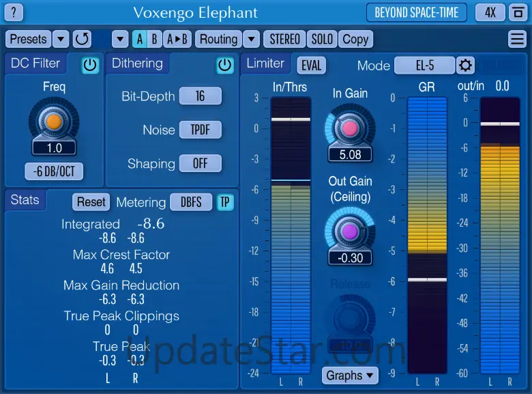Change Noise type TPDF selector
This screenshot has width=532, height=394.
coord(200,130)
